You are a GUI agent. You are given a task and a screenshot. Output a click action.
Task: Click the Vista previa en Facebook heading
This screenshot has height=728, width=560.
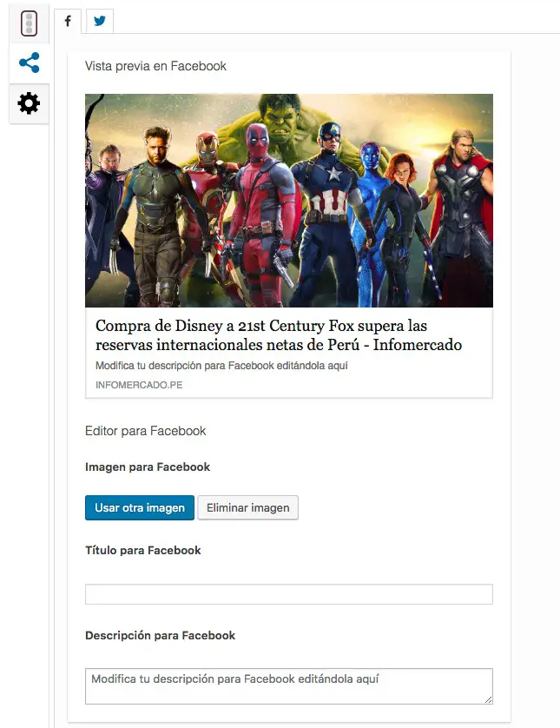click(155, 66)
